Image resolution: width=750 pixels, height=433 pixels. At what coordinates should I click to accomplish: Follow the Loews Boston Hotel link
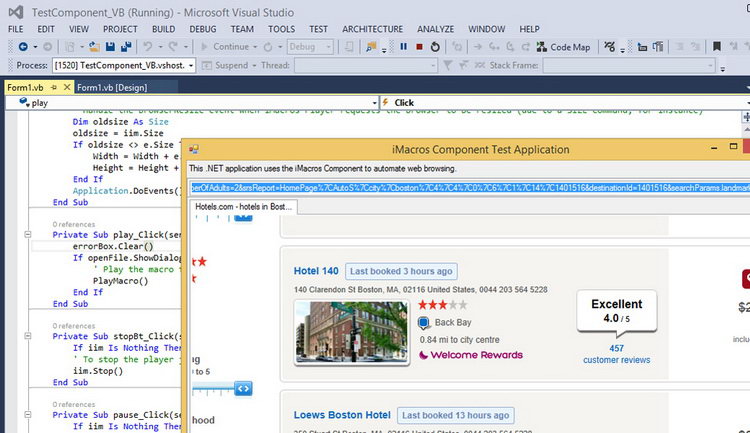[x=342, y=415]
